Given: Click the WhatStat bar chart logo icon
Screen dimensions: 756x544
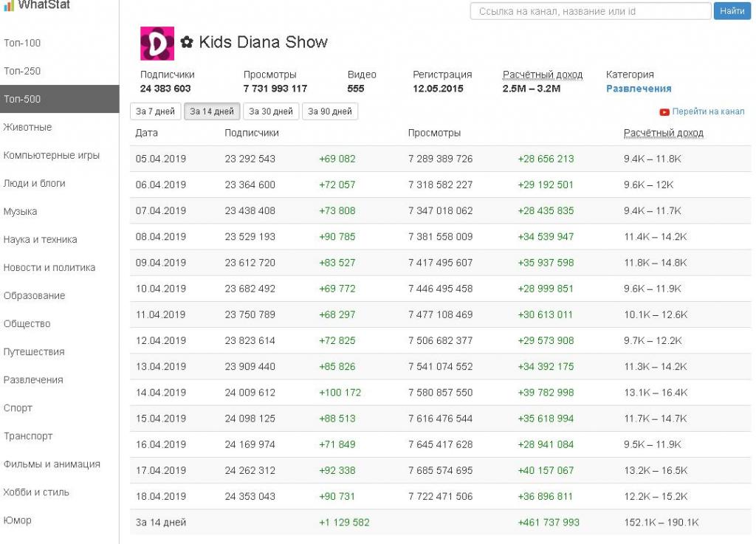Looking at the screenshot, I should point(9,5).
